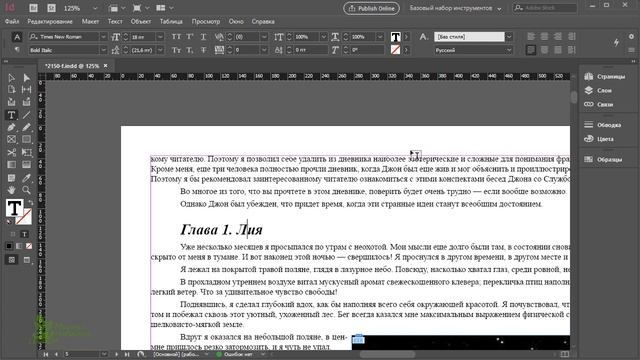Open font size dropdown arrow

[x=160, y=37]
